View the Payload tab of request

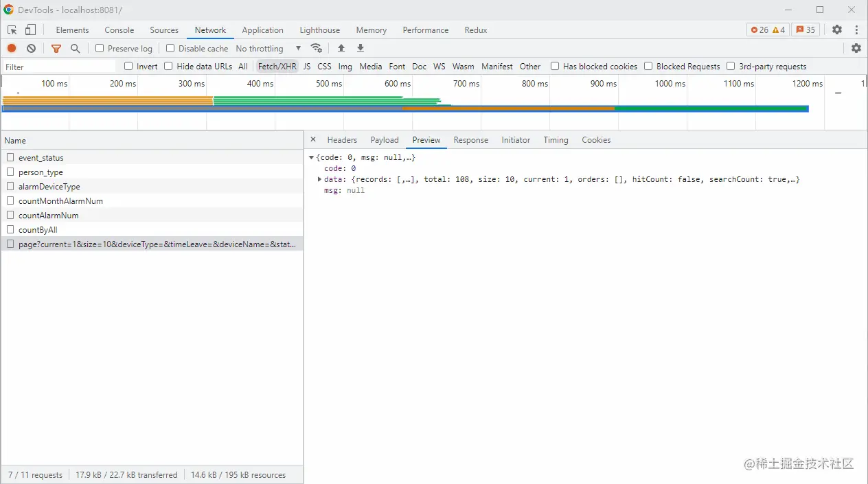coord(385,139)
